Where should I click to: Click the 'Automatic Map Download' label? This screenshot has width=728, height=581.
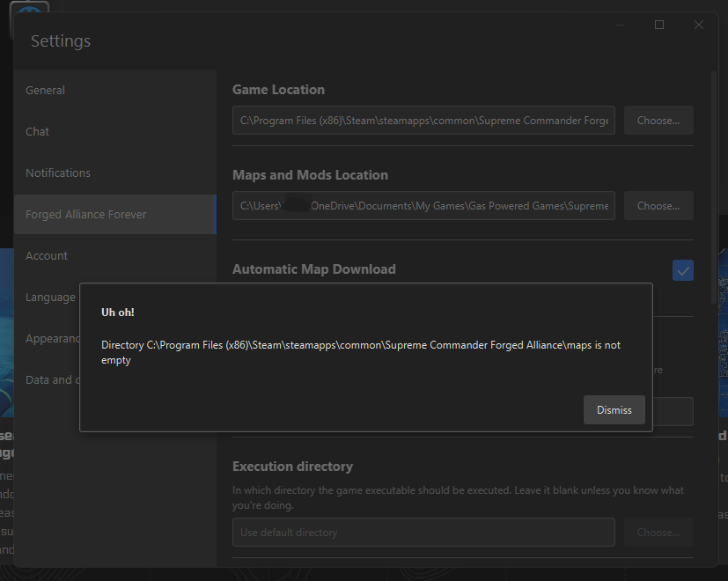click(314, 269)
